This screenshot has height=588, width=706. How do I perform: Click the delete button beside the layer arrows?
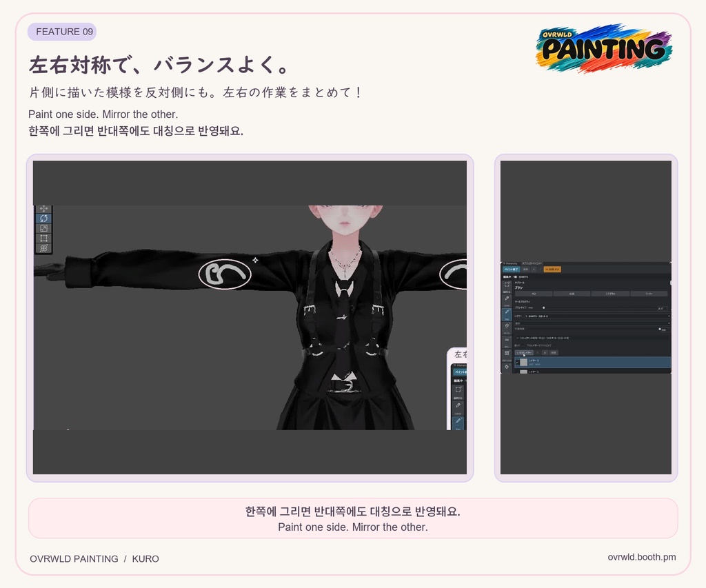(x=554, y=352)
